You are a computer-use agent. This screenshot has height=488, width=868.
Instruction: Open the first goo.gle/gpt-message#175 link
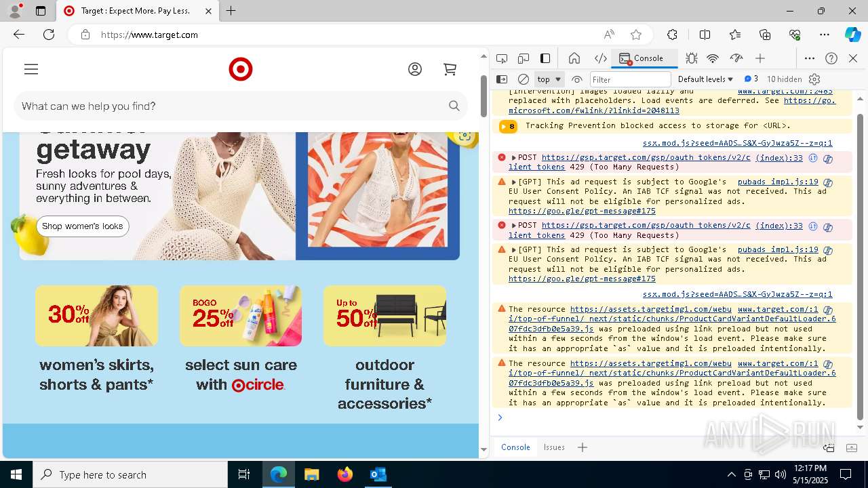(x=582, y=211)
